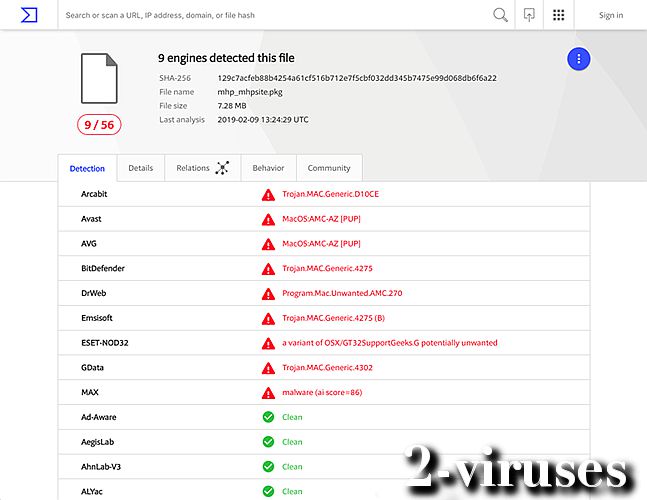This screenshot has width=647, height=500.
Task: Click warning icon in AVG row
Action: [268, 244]
